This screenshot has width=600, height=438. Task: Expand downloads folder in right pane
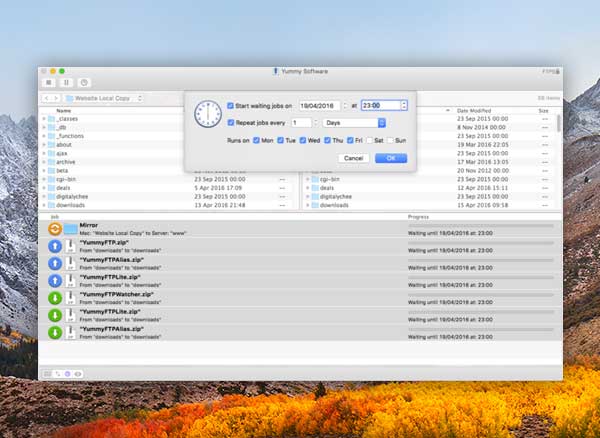pos(307,205)
